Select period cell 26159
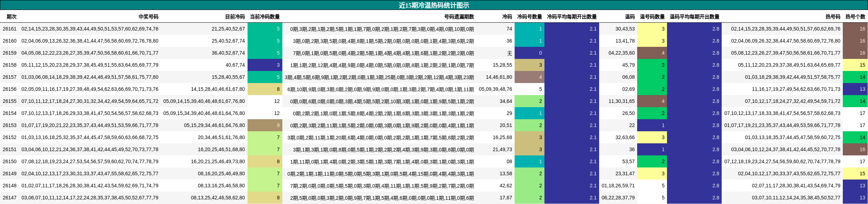 [10, 53]
